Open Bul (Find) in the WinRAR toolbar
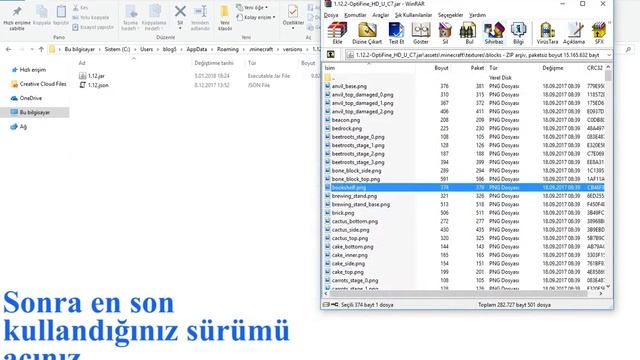Image resolution: width=640 pixels, height=360 pixels. [469, 33]
